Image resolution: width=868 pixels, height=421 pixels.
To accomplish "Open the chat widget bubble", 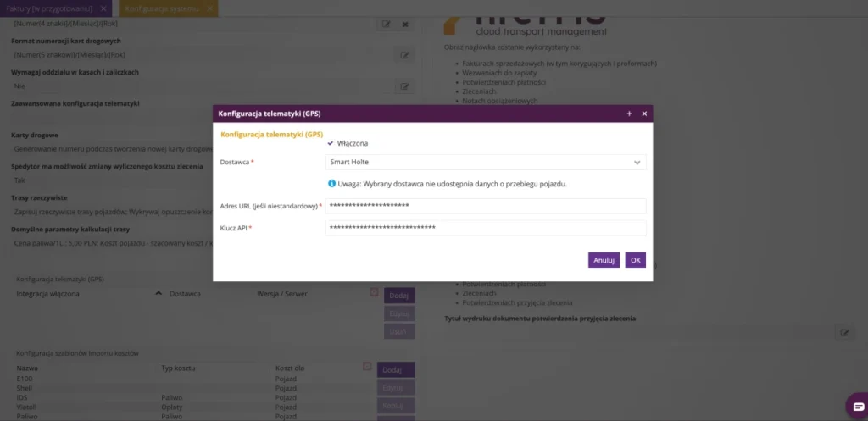I will pos(858,406).
